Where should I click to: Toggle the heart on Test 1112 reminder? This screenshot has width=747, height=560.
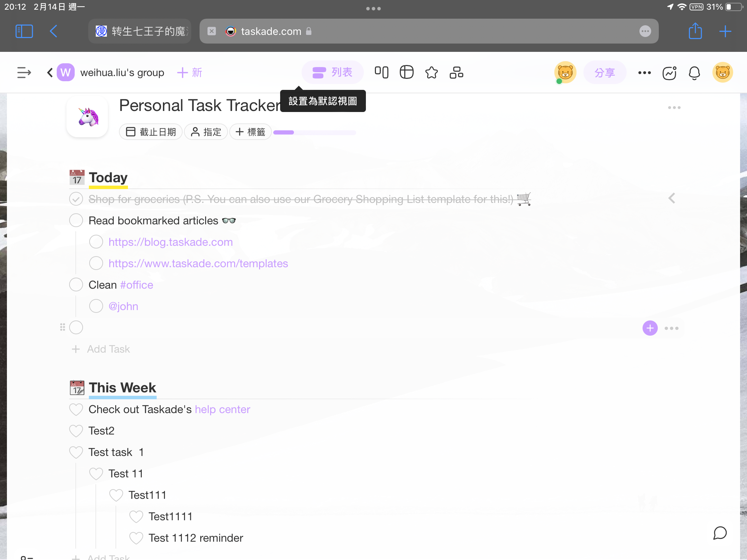(136, 538)
